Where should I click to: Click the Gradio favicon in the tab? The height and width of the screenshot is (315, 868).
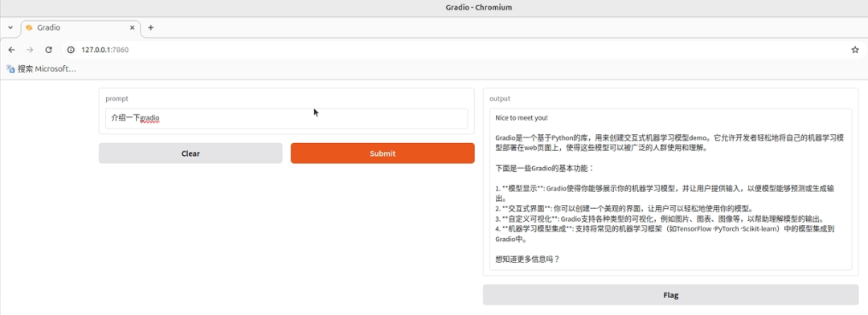point(30,27)
